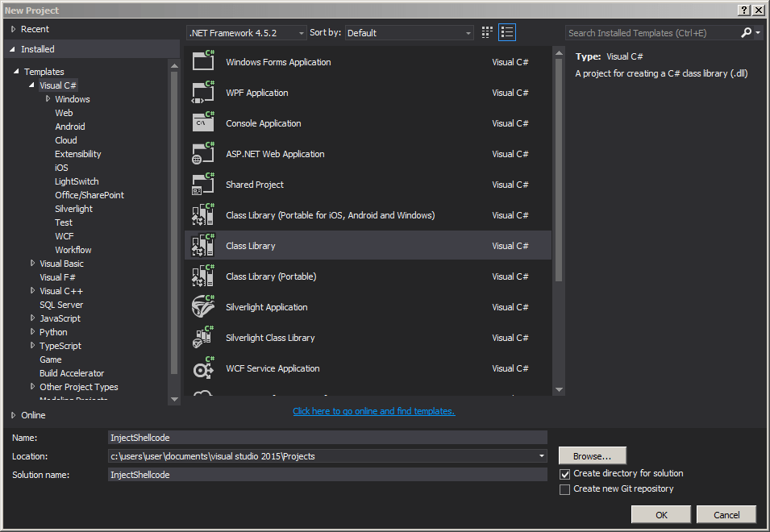This screenshot has width=770, height=532.
Task: Expand the Visual Basic tree node
Action: click(x=31, y=263)
